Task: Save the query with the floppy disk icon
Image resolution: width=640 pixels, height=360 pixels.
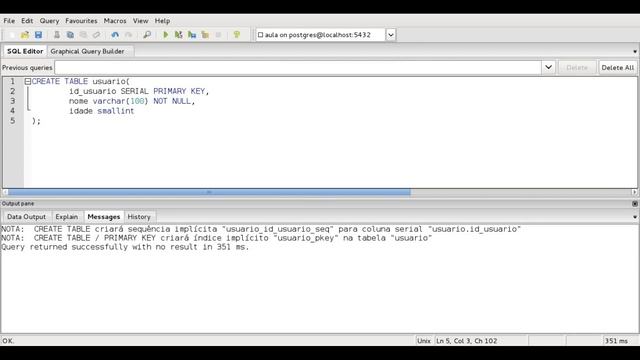Action: click(38, 35)
